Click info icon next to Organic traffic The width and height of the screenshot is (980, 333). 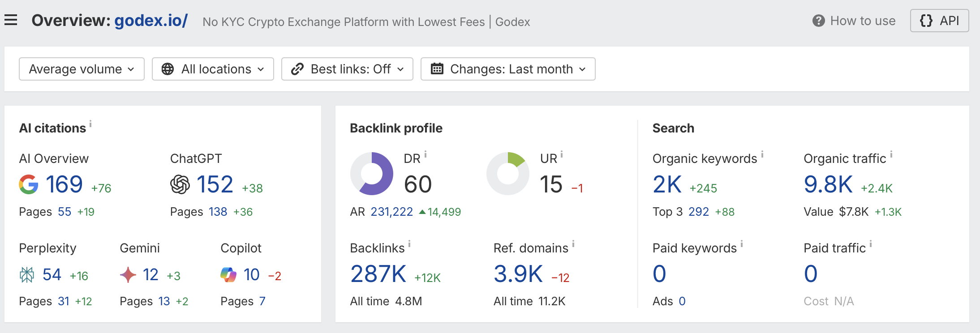click(x=891, y=154)
